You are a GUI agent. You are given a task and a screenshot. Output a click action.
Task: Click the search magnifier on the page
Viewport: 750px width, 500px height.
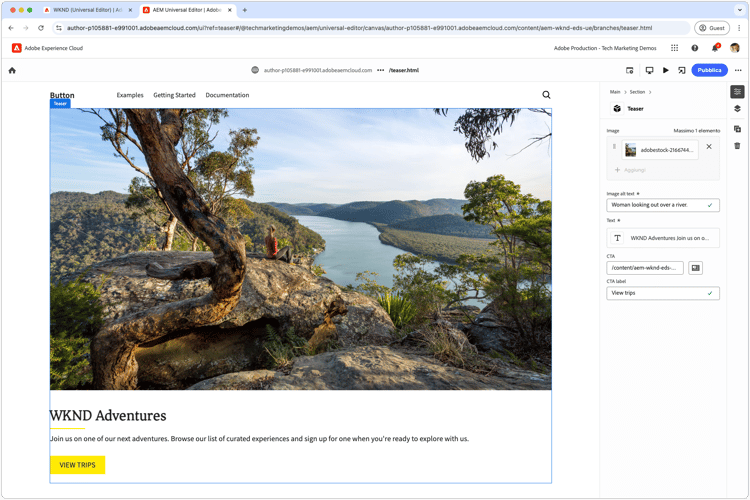[x=546, y=95]
